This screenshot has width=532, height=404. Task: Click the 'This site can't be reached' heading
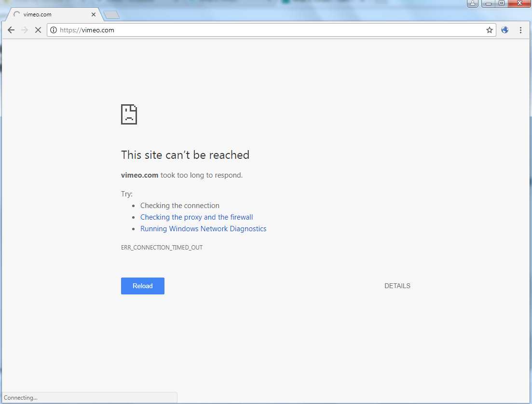click(x=185, y=155)
